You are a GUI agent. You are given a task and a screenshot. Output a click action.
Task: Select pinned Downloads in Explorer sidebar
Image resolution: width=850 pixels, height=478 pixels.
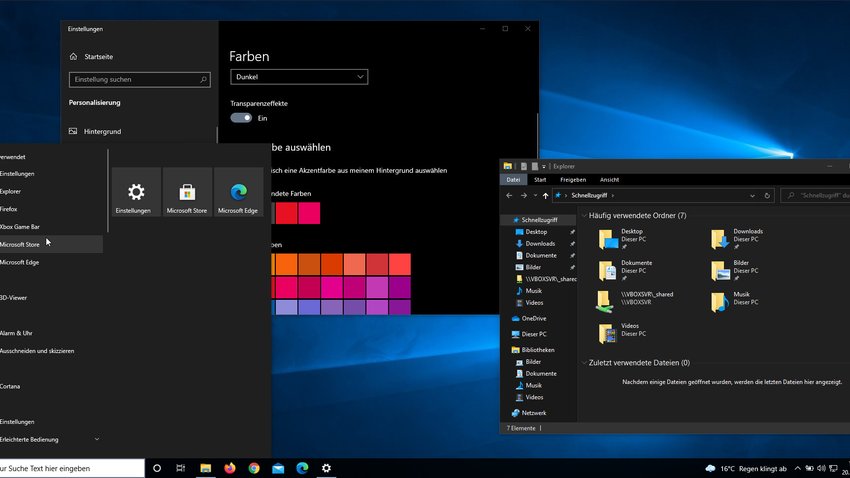click(538, 244)
